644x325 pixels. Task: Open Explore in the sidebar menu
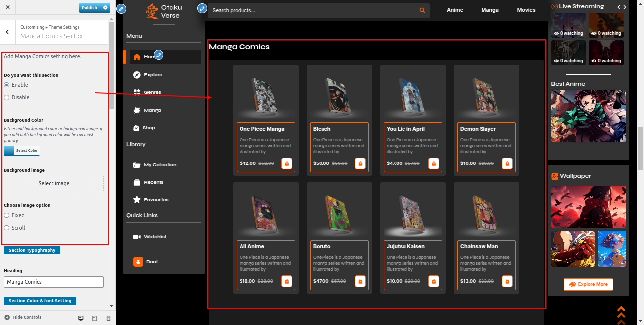pos(153,75)
